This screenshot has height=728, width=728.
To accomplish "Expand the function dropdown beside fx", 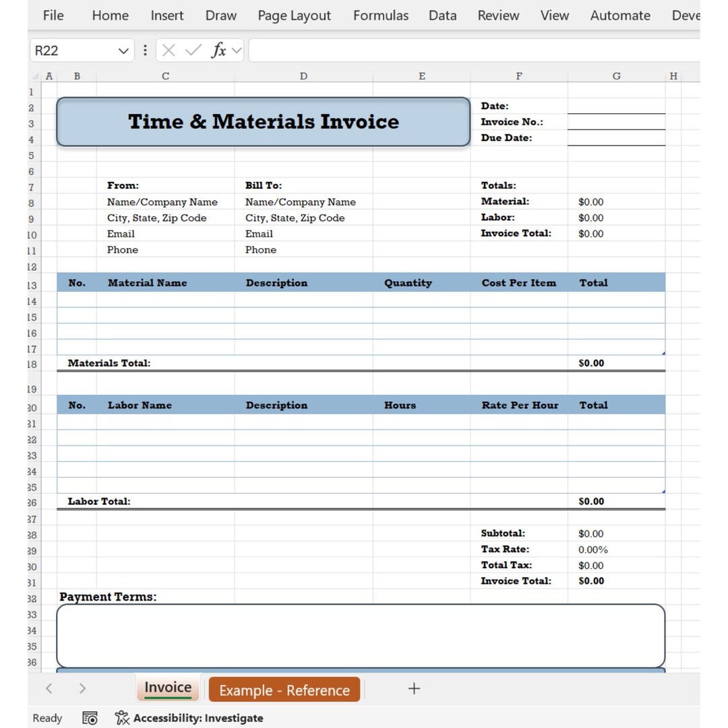I will [x=237, y=50].
